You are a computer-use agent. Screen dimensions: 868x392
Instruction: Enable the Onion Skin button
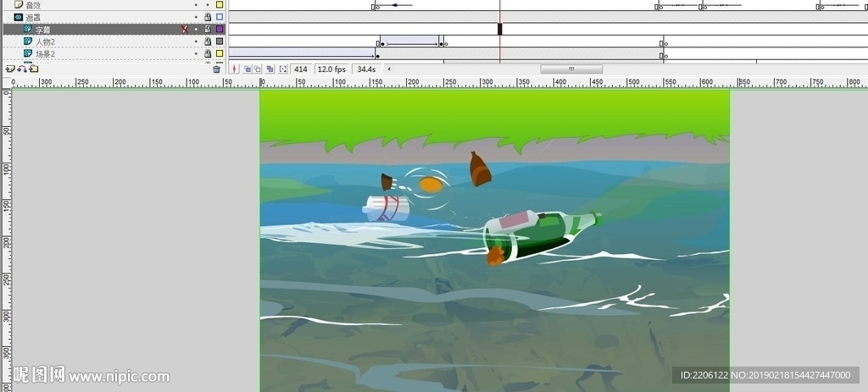point(248,69)
